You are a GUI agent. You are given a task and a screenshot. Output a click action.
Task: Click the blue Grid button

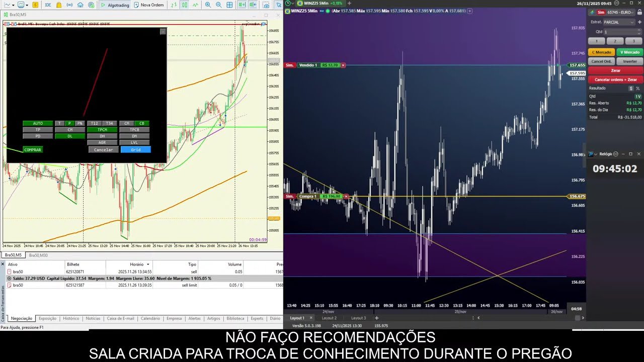click(x=136, y=150)
